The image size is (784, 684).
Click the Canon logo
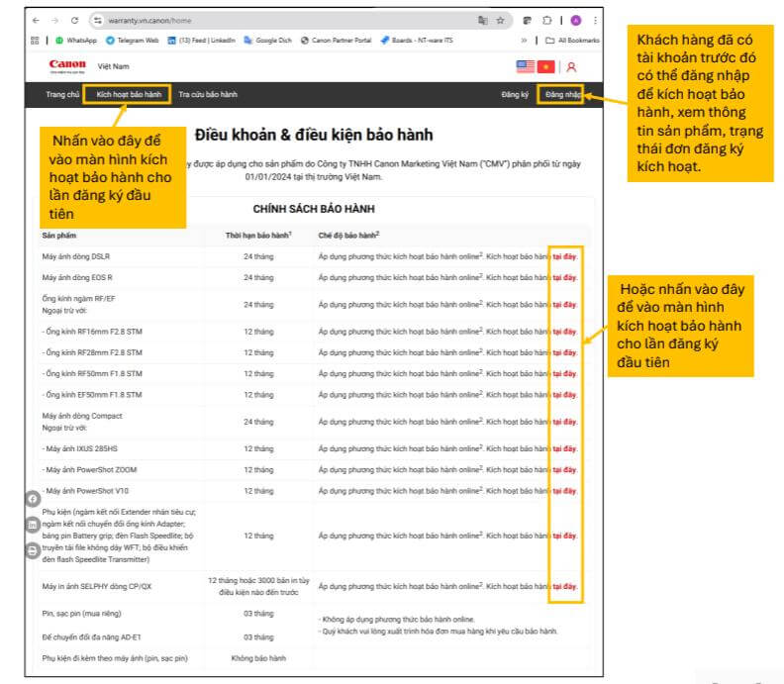67,66
